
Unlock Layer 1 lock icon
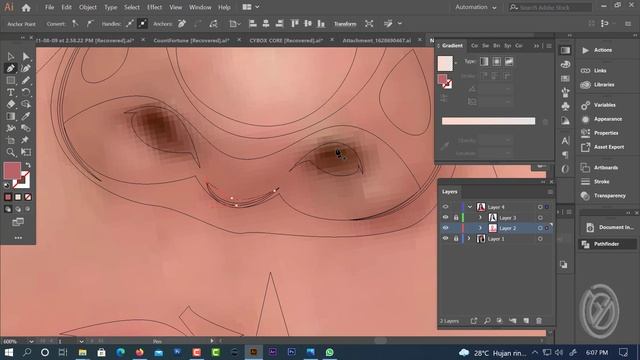click(456, 239)
